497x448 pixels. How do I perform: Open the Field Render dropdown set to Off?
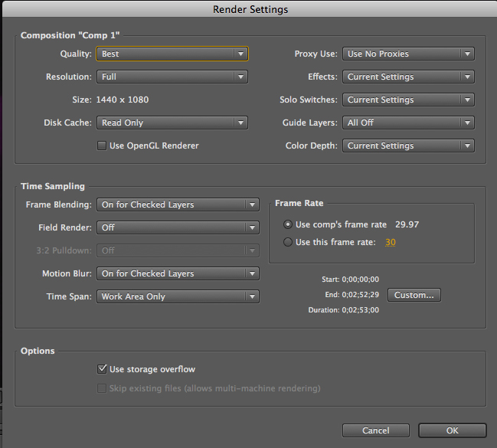[x=178, y=227]
